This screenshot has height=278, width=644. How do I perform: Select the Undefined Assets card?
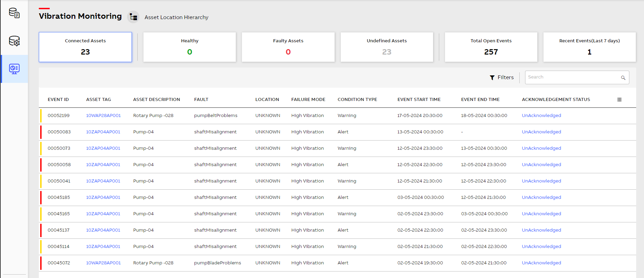386,47
